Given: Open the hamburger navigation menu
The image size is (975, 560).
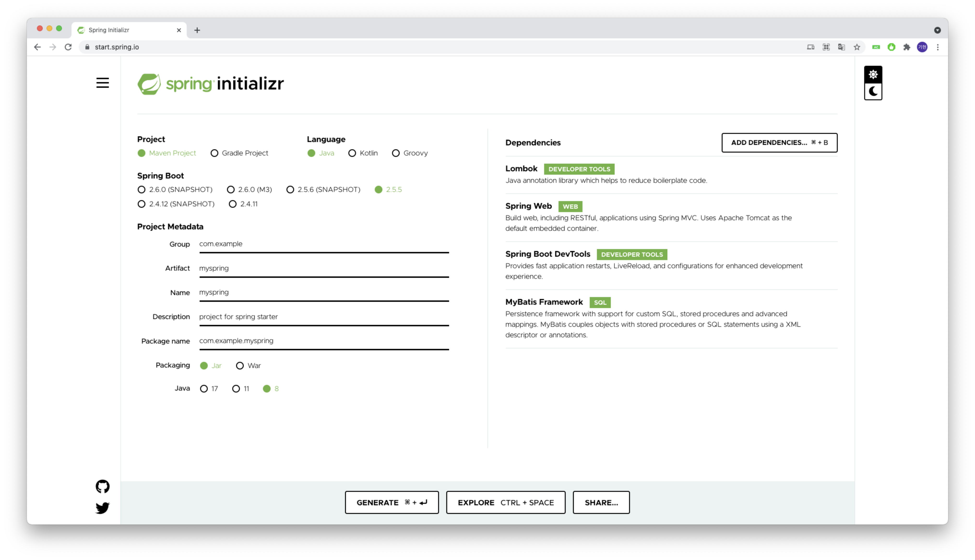Looking at the screenshot, I should point(102,83).
